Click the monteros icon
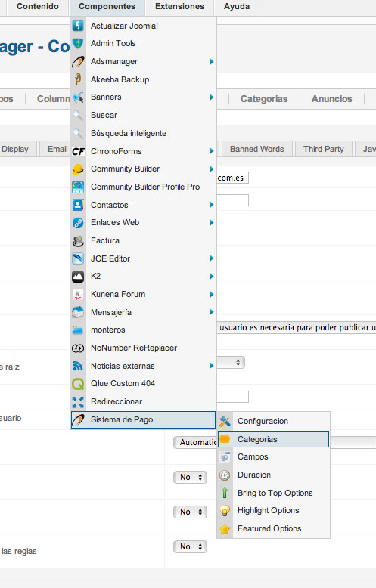 (x=78, y=330)
